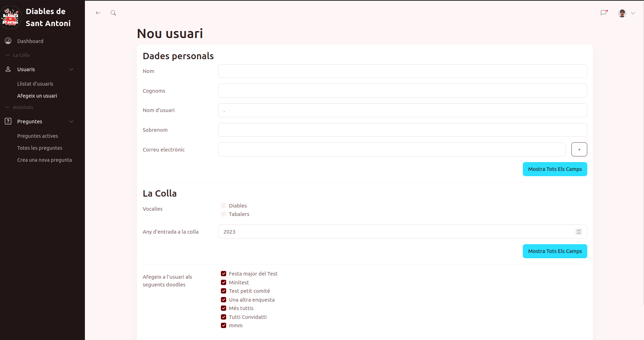
Task: Open the notifications chat icon
Action: pos(604,13)
